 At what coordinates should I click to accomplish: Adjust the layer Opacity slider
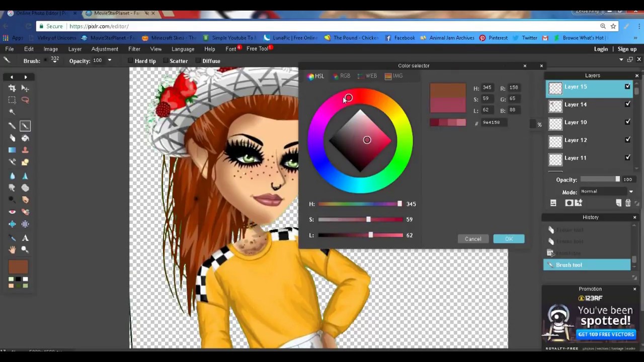600,179
